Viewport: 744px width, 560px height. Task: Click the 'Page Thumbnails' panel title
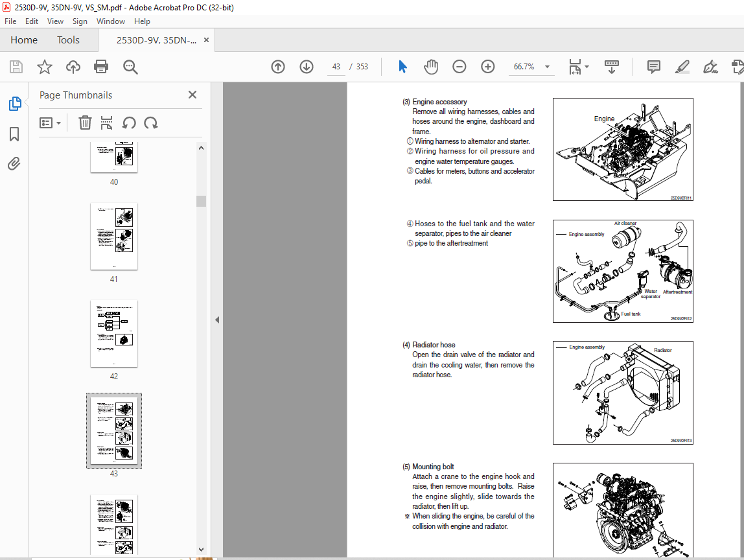[x=76, y=95]
